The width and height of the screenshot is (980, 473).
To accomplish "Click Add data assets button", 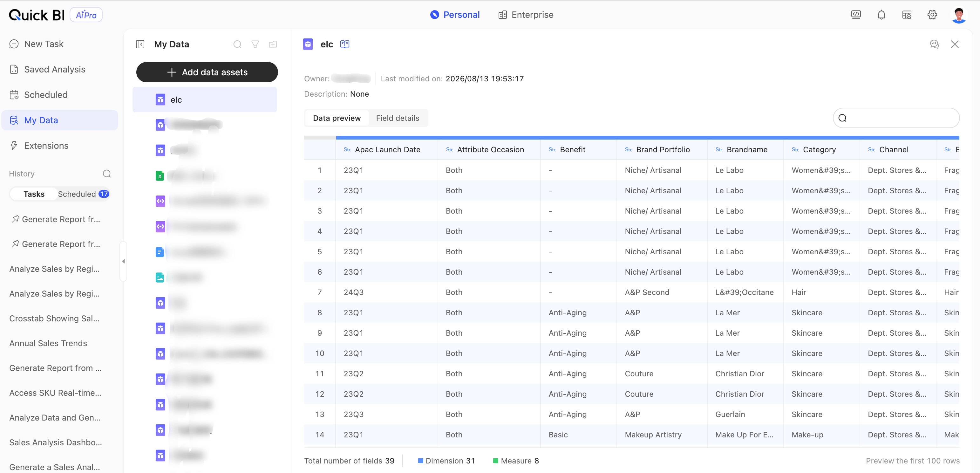I will tap(207, 72).
